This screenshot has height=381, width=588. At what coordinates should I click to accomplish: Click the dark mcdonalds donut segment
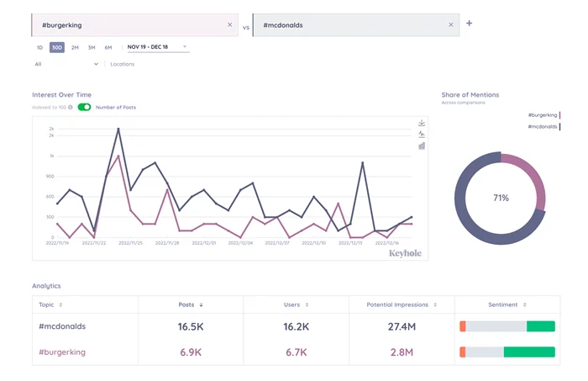pyautogui.click(x=469, y=218)
